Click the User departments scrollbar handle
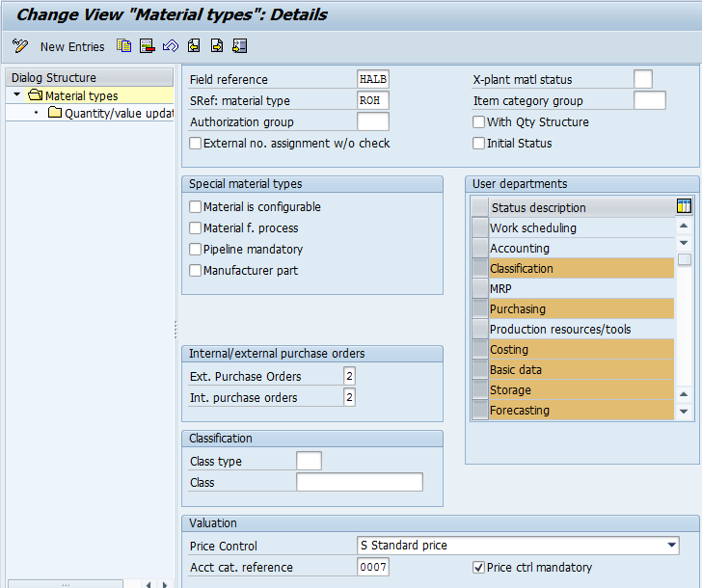 coord(684,259)
